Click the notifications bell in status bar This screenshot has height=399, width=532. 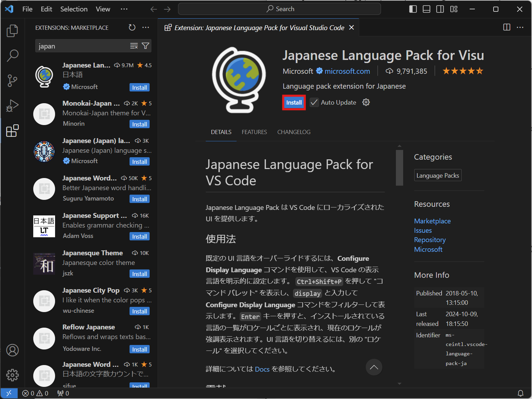pyautogui.click(x=521, y=393)
